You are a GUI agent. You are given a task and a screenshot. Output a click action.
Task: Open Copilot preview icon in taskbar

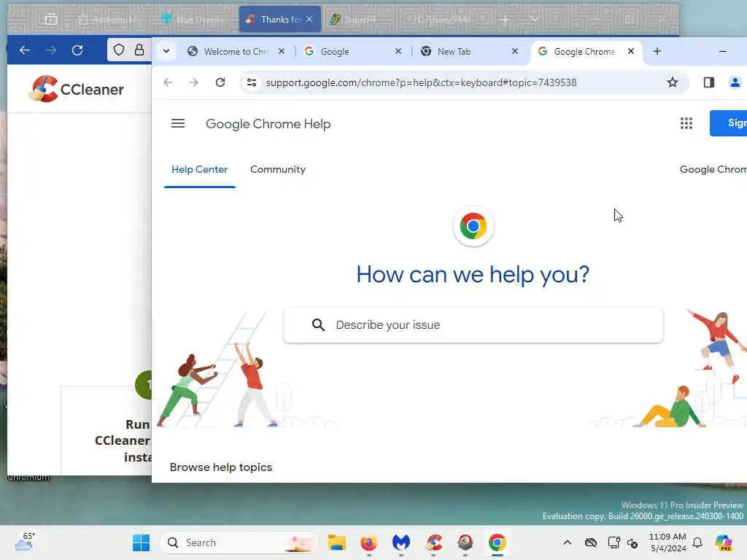pos(724,542)
